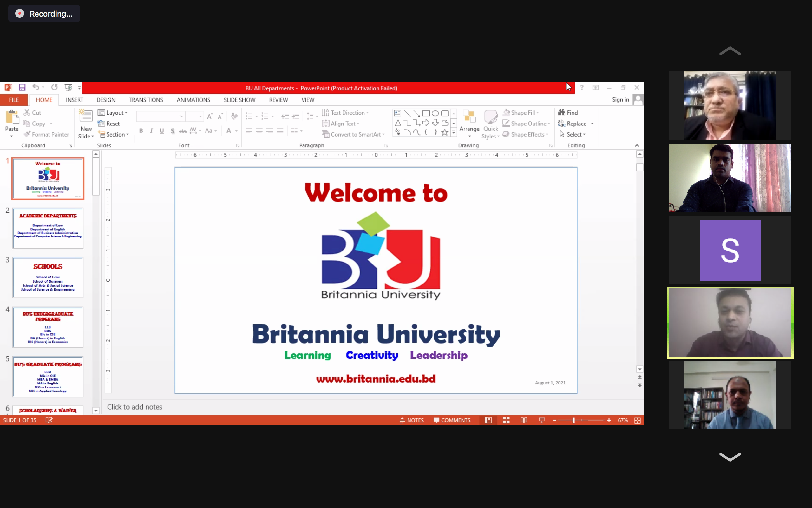Screen dimensions: 812x508
Task: Select the Right Arrow shape
Action: pos(426,123)
